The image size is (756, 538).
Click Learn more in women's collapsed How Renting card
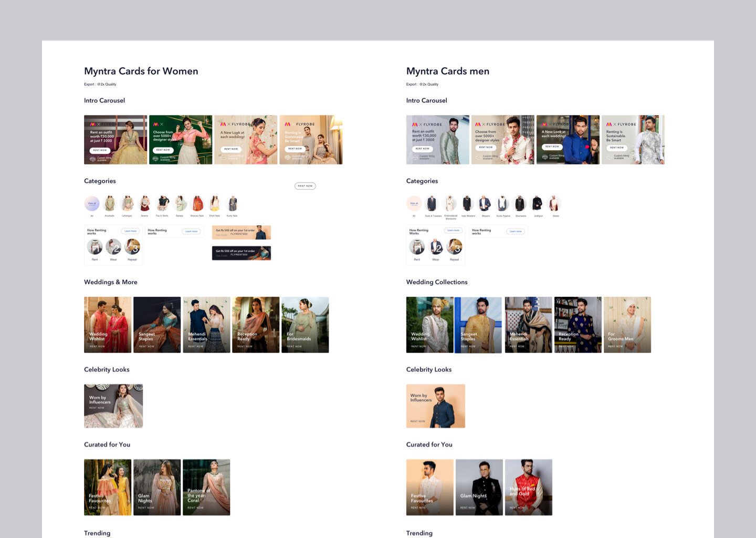(192, 231)
